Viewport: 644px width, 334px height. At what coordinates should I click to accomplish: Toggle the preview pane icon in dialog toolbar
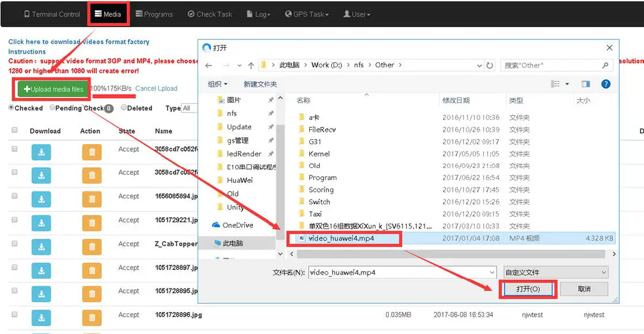click(586, 84)
